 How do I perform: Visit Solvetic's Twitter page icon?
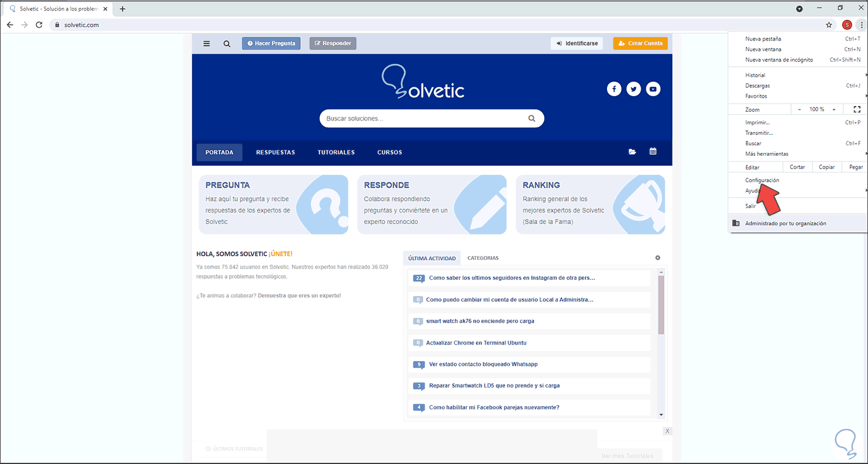[634, 89]
